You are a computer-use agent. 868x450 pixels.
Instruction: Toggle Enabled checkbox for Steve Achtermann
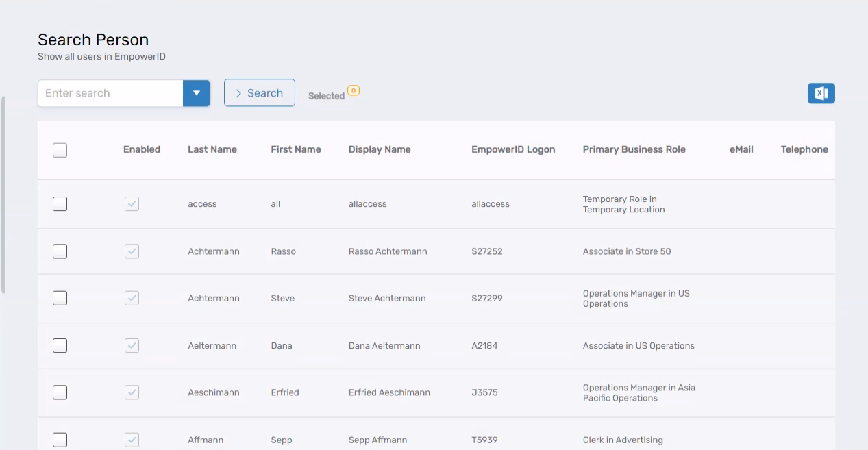[x=132, y=298]
